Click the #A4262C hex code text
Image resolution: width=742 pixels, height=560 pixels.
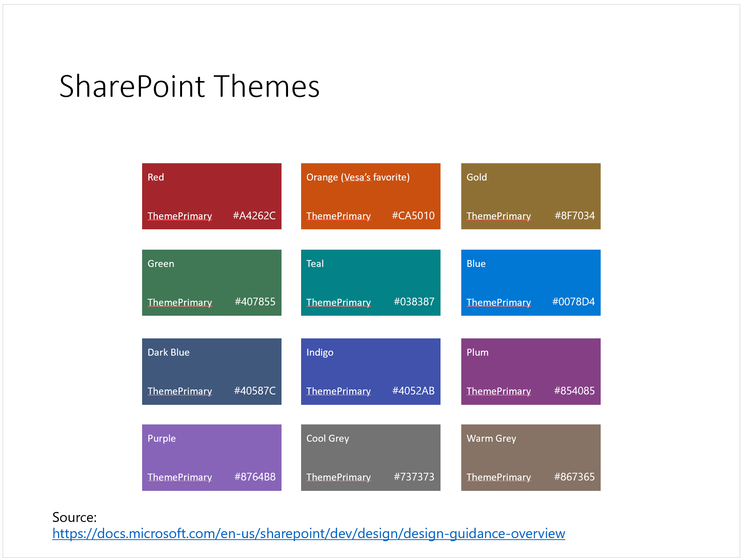(254, 216)
